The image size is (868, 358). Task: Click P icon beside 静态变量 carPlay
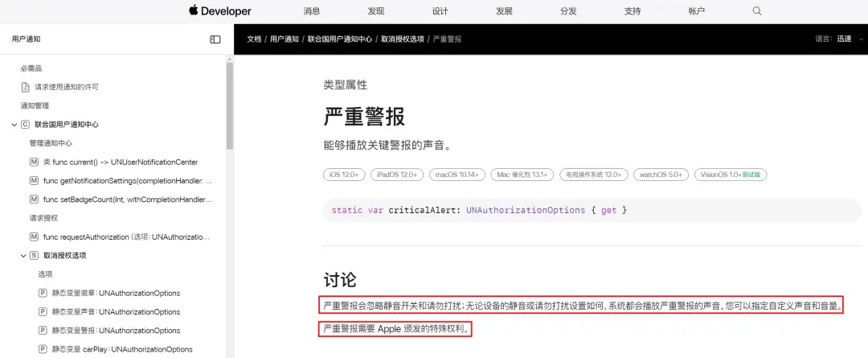43,349
